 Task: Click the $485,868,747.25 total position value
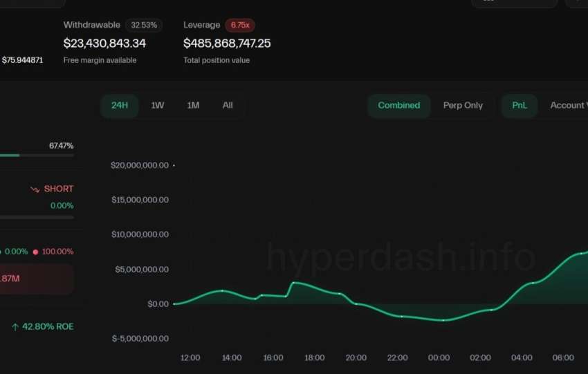[x=227, y=44]
